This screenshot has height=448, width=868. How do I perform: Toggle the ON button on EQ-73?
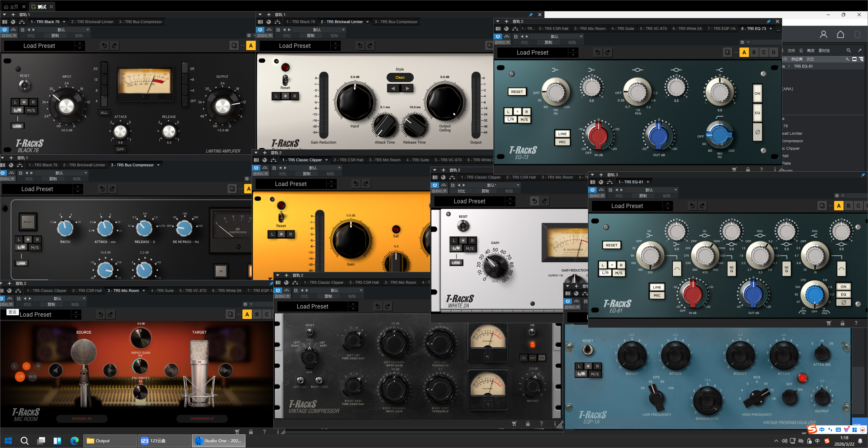pos(757,94)
